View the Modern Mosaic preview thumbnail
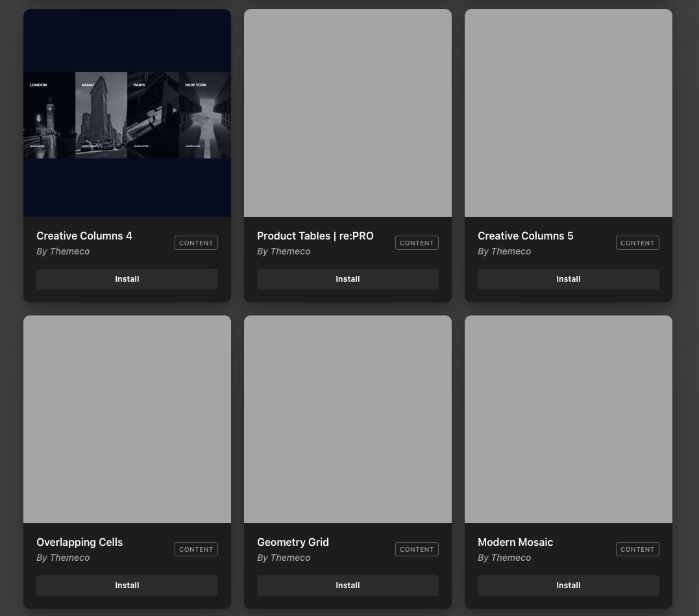The width and height of the screenshot is (699, 616). tap(569, 419)
